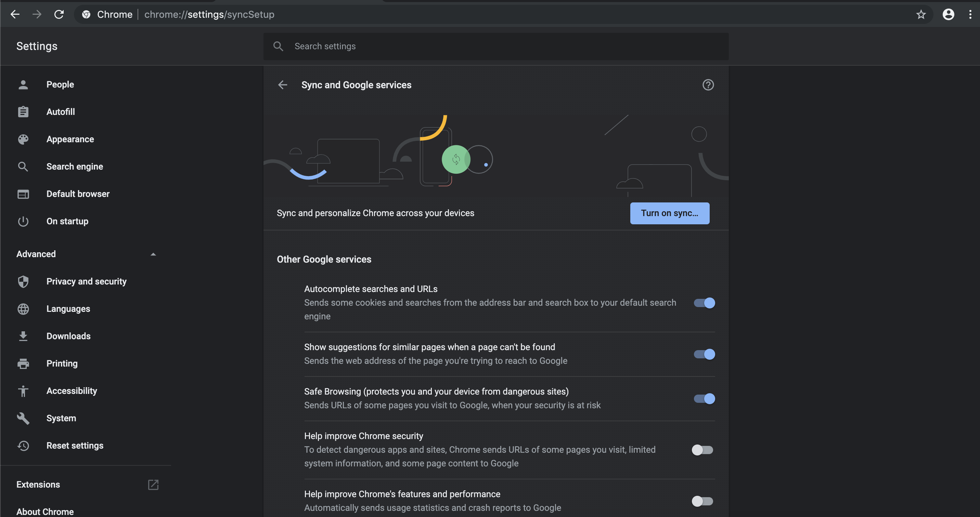Click the System wrench icon
Screen dimensions: 980x517
23,418
